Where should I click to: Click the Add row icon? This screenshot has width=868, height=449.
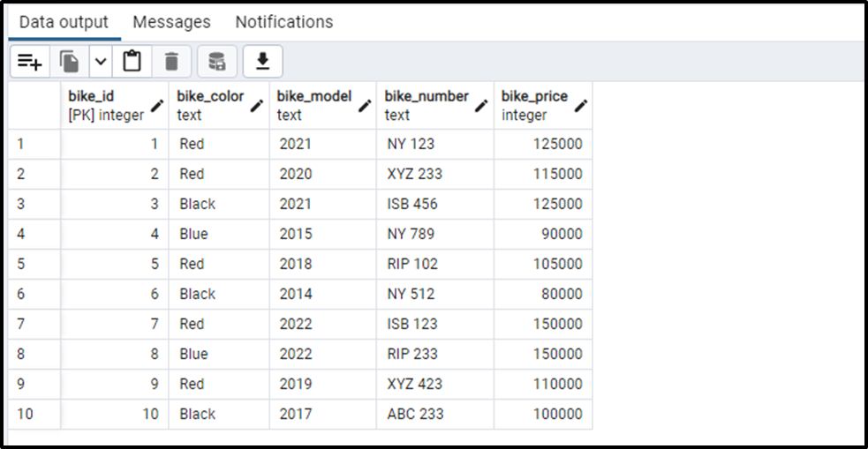pos(30,62)
